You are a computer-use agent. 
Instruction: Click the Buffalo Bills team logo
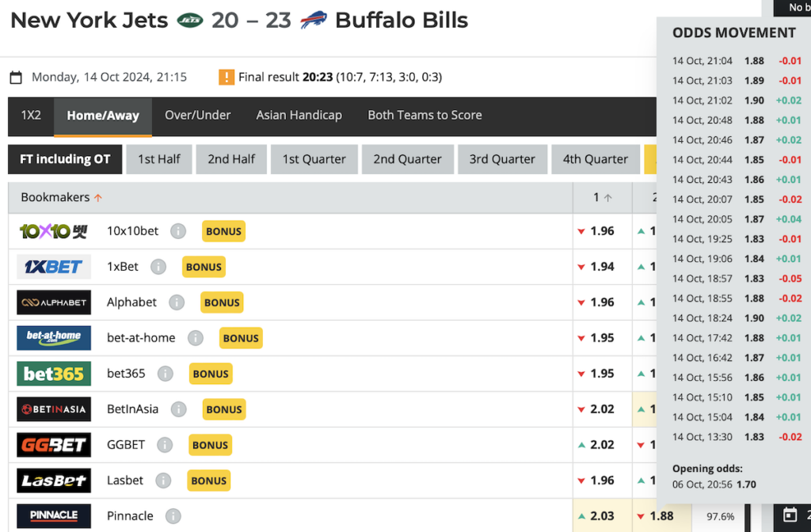(313, 21)
